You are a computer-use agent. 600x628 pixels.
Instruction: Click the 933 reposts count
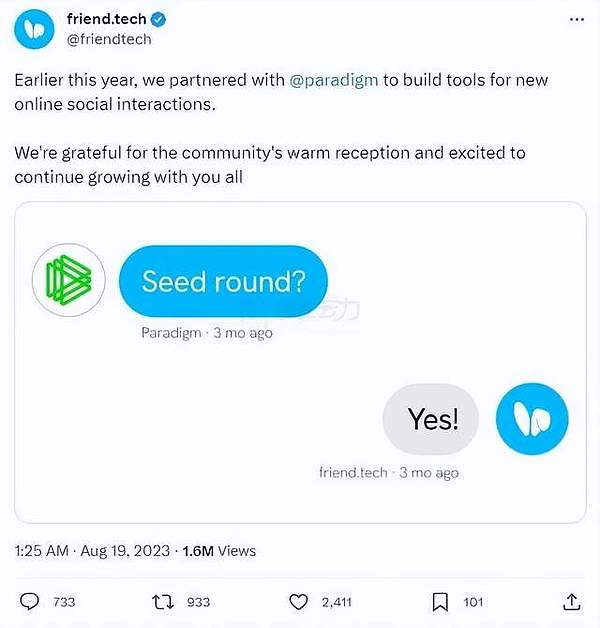click(198, 602)
